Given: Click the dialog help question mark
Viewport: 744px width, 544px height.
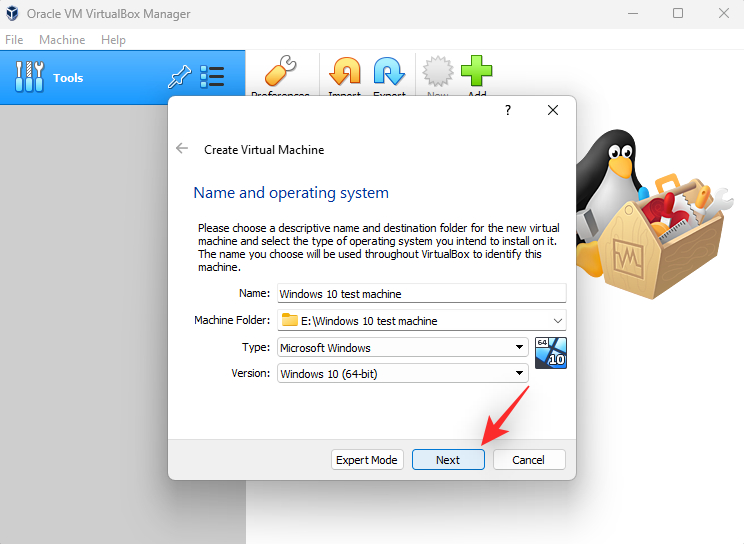Looking at the screenshot, I should pyautogui.click(x=508, y=111).
